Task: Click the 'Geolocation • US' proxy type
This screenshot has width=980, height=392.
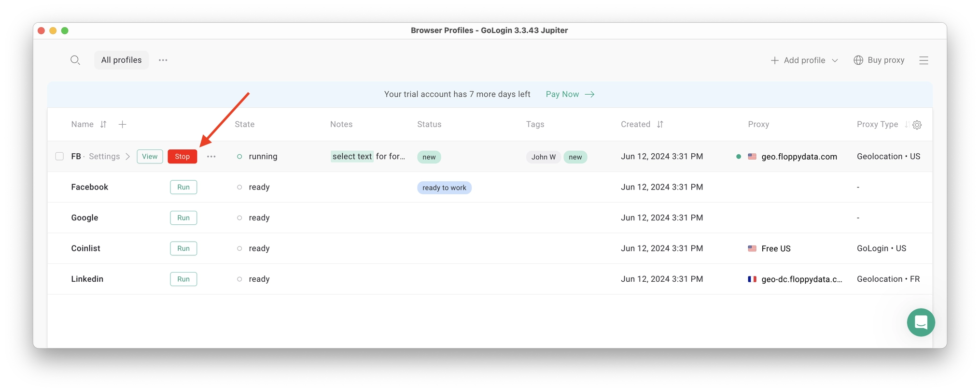Action: click(888, 157)
